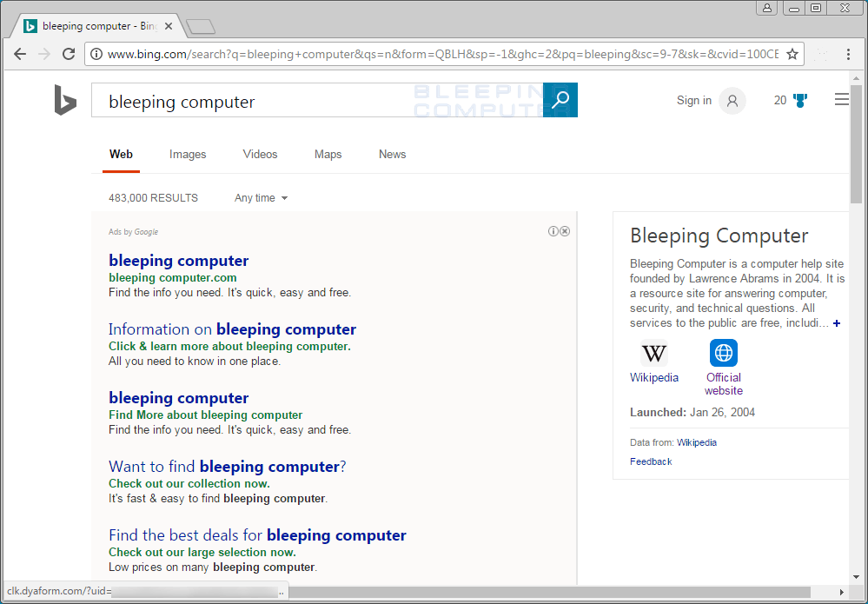
Task: Switch to the Images tab
Action: 188,155
